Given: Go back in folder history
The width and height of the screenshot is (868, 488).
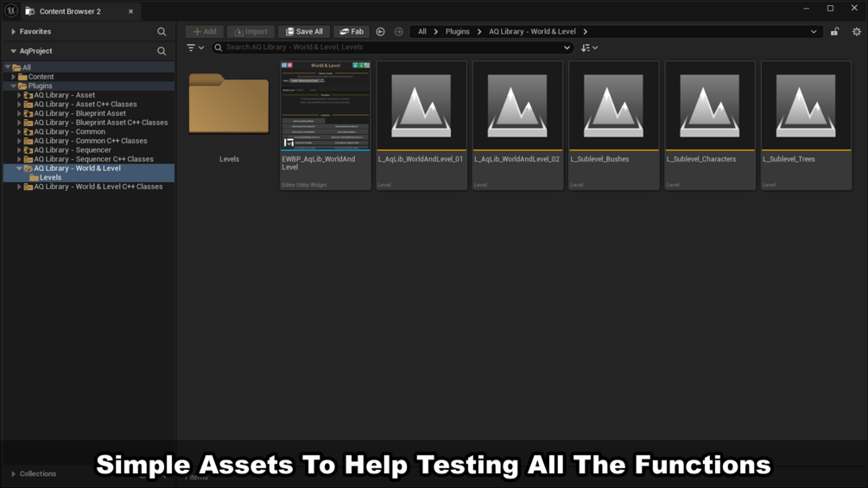Looking at the screenshot, I should coord(380,32).
